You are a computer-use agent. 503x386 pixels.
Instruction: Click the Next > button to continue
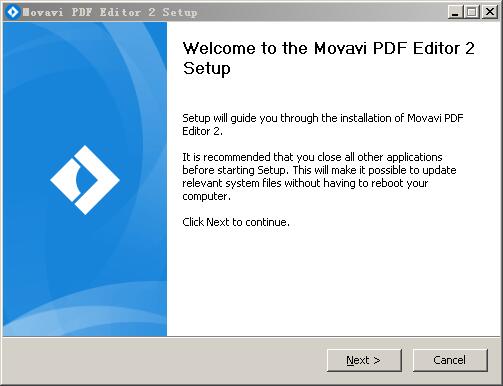[364, 360]
